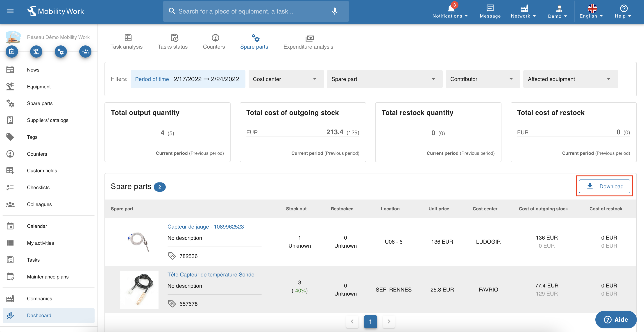This screenshot has width=644, height=332.
Task: Go to page 1 in pagination
Action: (x=370, y=321)
